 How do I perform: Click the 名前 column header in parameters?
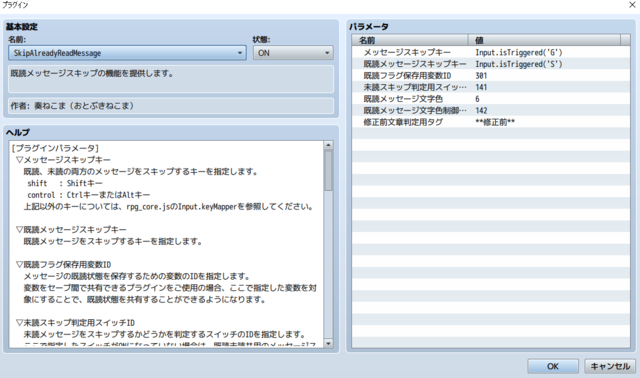tap(410, 40)
